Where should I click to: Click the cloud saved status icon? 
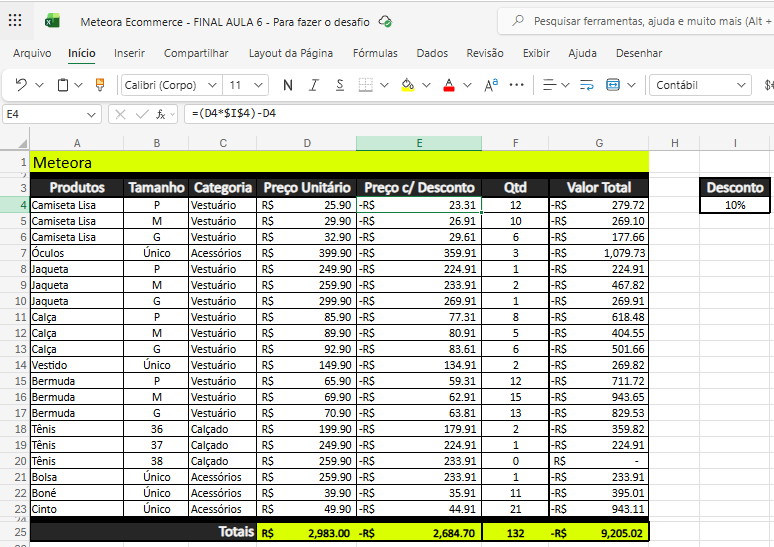coord(385,22)
